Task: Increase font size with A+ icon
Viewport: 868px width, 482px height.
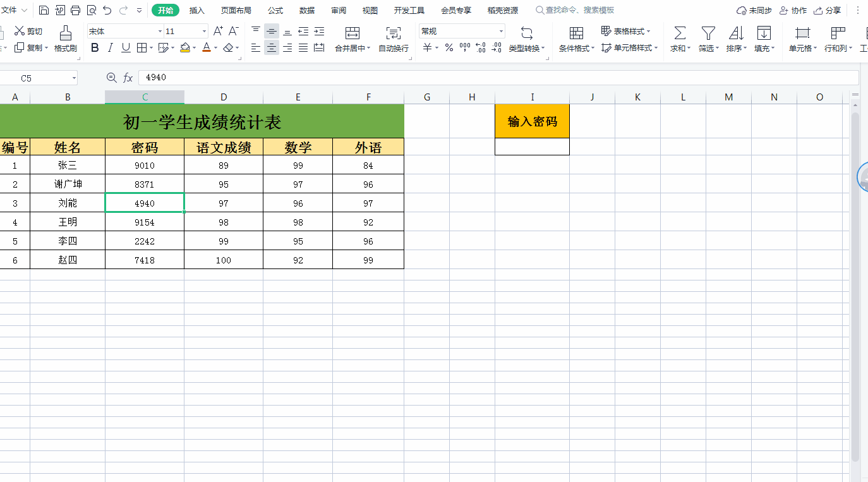Action: point(218,31)
